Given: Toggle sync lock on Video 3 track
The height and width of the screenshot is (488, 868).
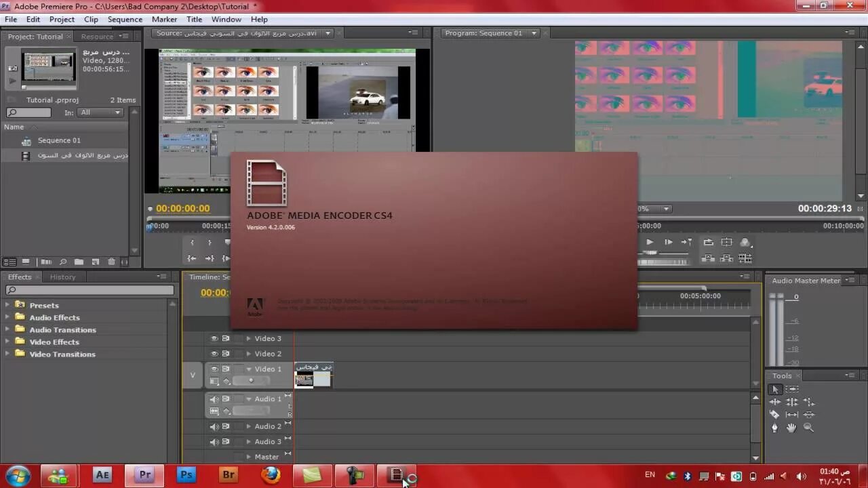Looking at the screenshot, I should point(226,338).
